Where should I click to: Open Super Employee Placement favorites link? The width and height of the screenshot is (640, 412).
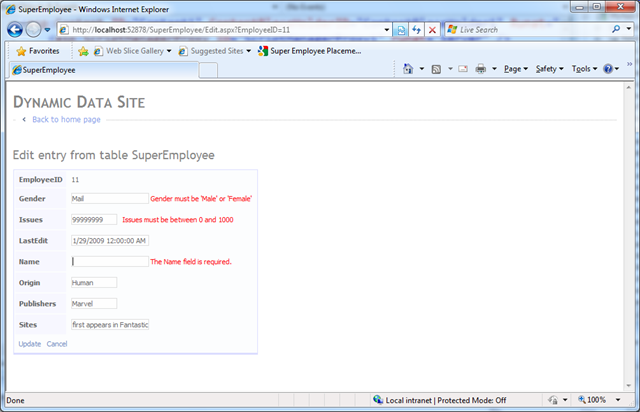click(309, 50)
